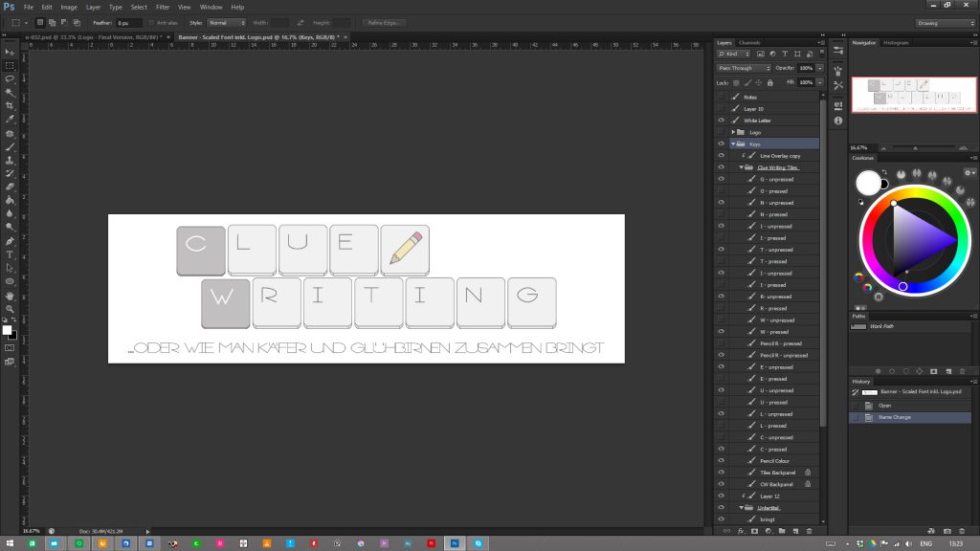Click the Refine Edge button
The width and height of the screenshot is (980, 551).
point(383,22)
